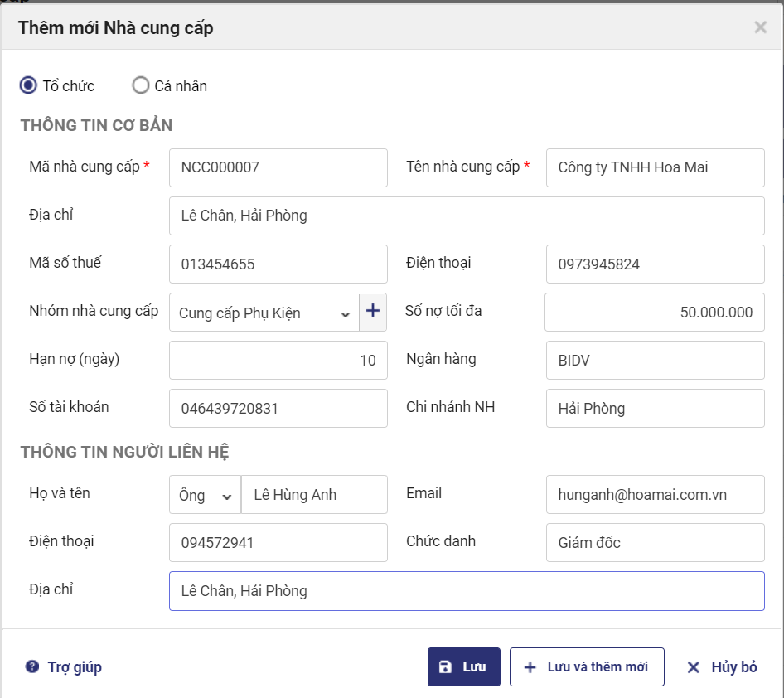Click the Số tài khoản input field
Image resolution: width=784 pixels, height=698 pixels.
(278, 408)
